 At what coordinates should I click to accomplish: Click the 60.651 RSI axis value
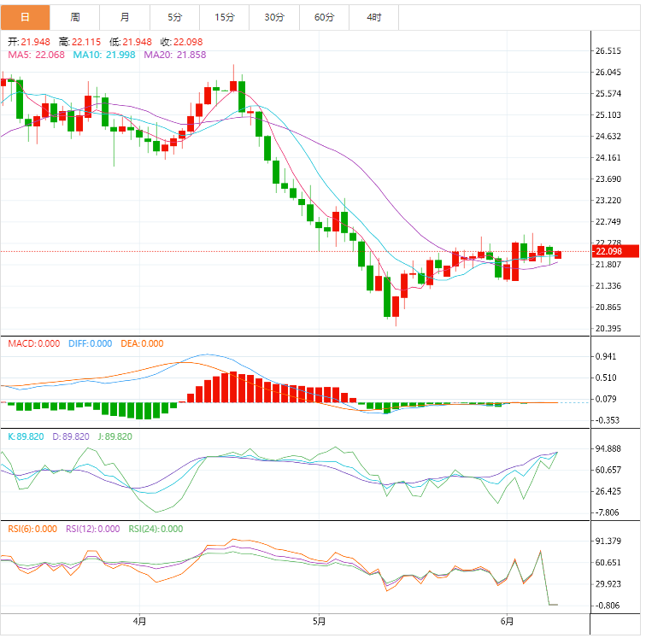pos(608,563)
